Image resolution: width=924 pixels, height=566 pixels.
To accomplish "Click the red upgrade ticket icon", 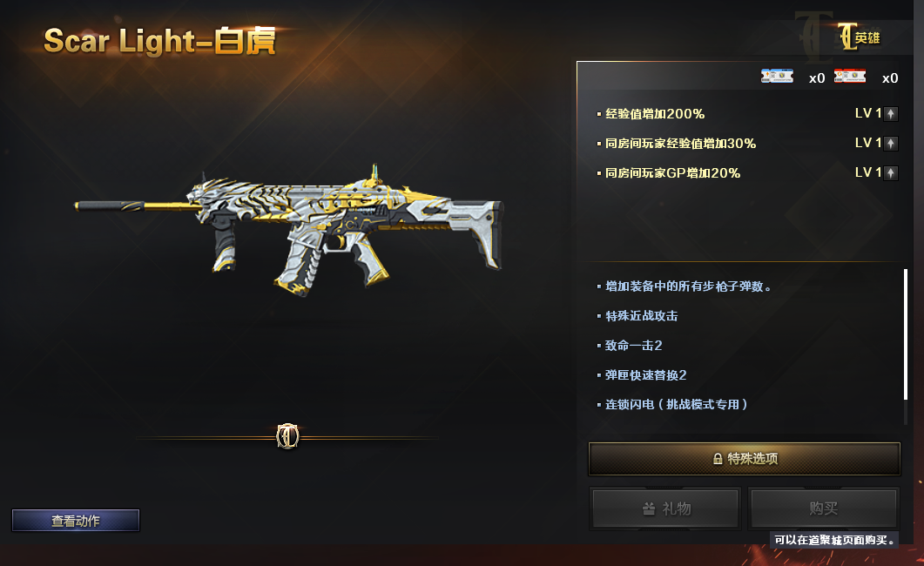I will (x=849, y=76).
